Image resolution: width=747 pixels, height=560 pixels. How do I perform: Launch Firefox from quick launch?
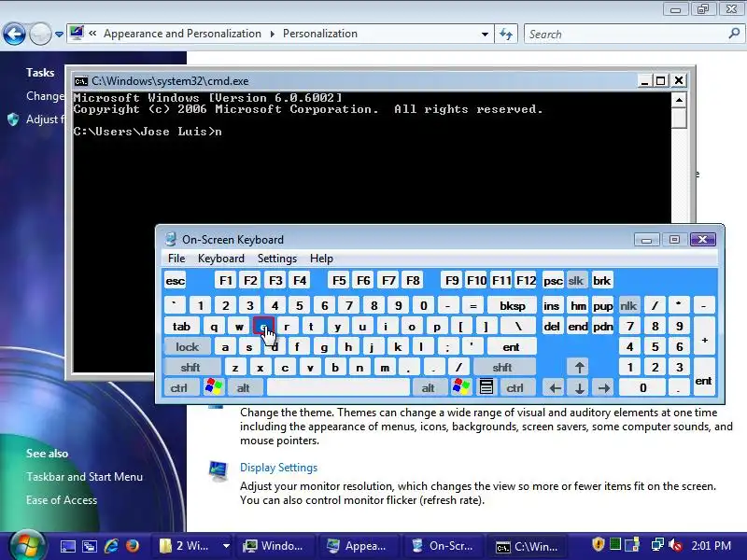[x=133, y=546]
